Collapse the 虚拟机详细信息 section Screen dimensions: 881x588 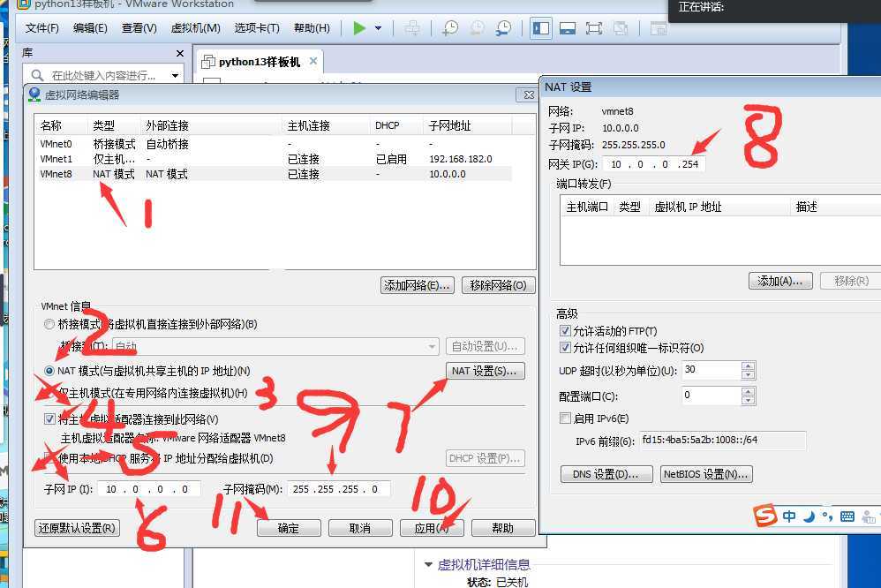pyautogui.click(x=428, y=564)
